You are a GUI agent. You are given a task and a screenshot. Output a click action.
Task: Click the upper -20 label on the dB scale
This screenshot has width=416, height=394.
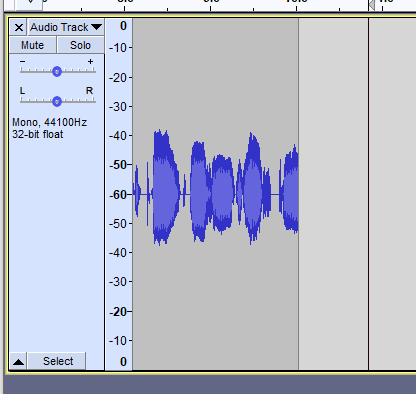click(x=118, y=78)
